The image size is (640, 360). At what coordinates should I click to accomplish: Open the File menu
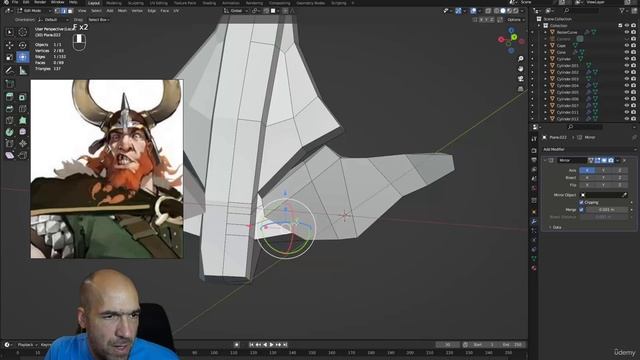click(15, 2)
